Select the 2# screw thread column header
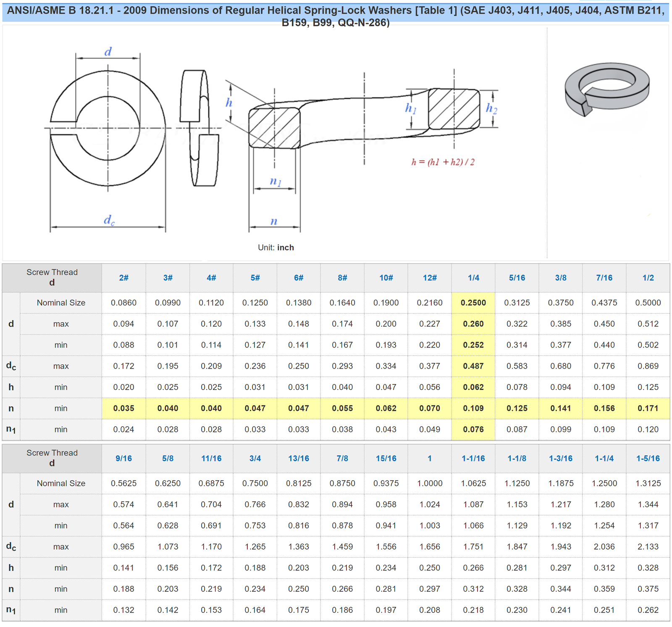This screenshot has width=672, height=627. [124, 278]
